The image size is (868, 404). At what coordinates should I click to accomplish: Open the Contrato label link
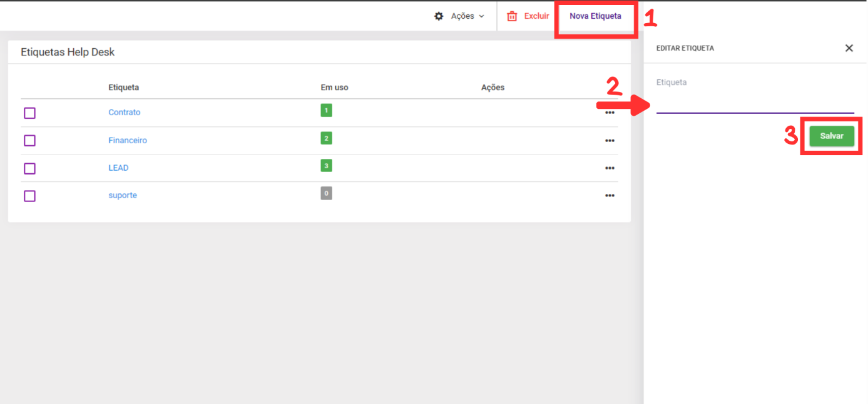pos(125,113)
